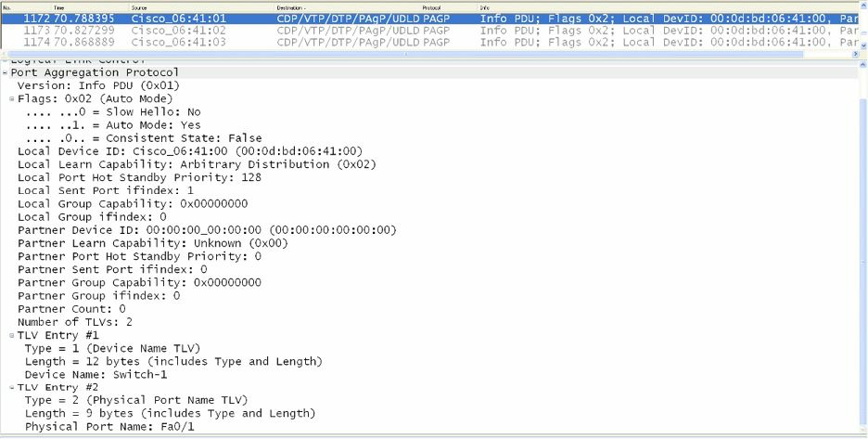The image size is (868, 439).
Task: Select Physical Port Name: Fa0/1 field
Action: (x=109, y=427)
